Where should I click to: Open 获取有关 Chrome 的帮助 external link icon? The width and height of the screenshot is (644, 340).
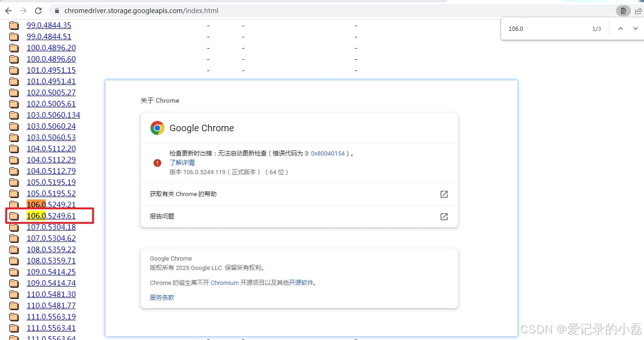444,194
